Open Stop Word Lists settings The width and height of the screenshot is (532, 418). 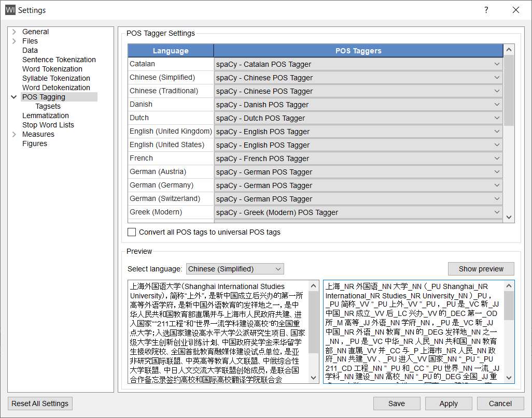tap(48, 125)
